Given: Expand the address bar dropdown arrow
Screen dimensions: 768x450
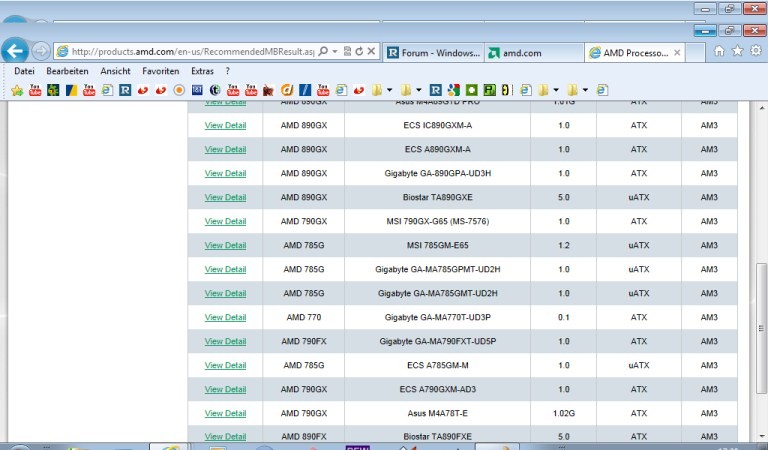Looking at the screenshot, I should click(x=335, y=51).
